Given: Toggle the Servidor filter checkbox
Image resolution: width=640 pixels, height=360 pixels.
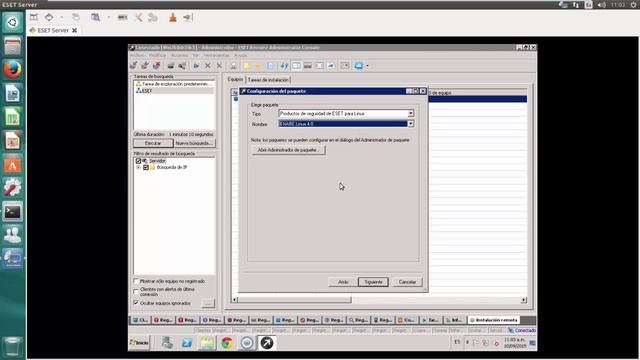Looking at the screenshot, I should 138,161.
